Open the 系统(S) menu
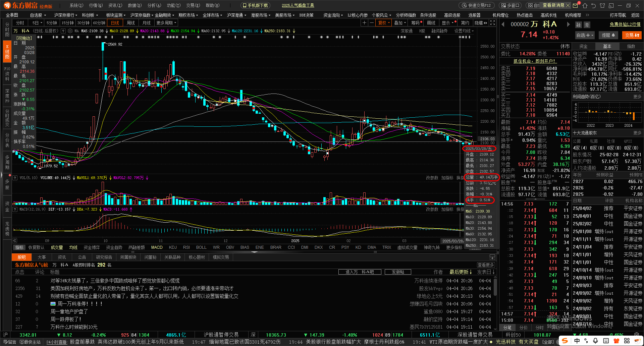The height and width of the screenshot is (346, 644). coord(76,5)
